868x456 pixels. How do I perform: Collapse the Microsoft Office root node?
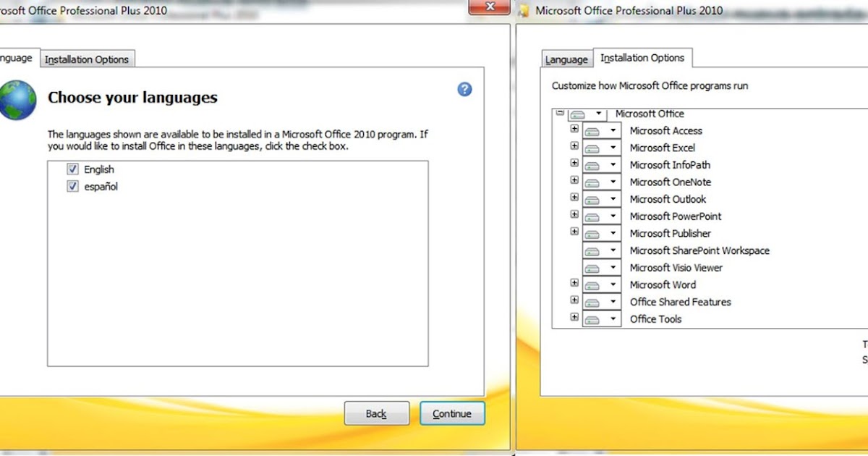560,112
